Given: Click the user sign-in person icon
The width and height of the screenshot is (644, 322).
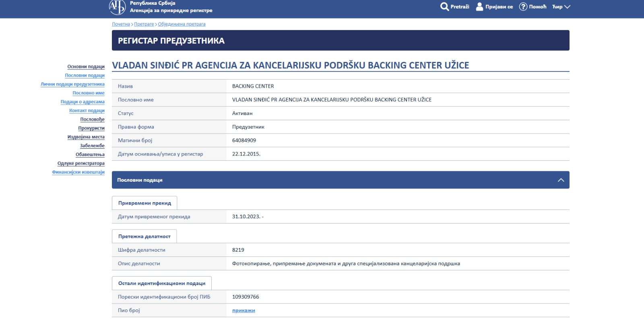Looking at the screenshot, I should 479,7.
